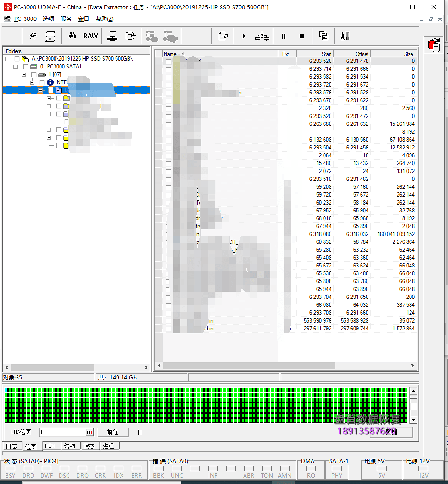This screenshot has width=448, height=484.
Task: Collapse the 1 [07] partition node
Action: coord(24,74)
